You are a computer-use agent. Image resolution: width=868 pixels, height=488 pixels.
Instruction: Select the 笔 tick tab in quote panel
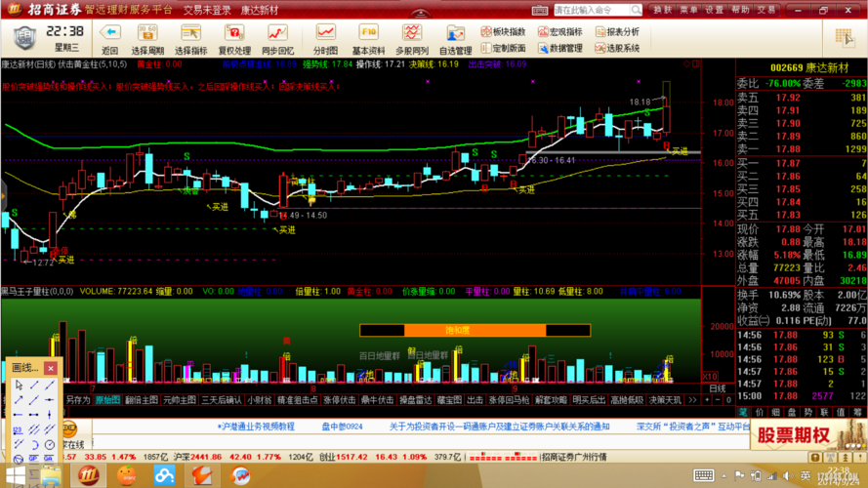click(x=743, y=412)
